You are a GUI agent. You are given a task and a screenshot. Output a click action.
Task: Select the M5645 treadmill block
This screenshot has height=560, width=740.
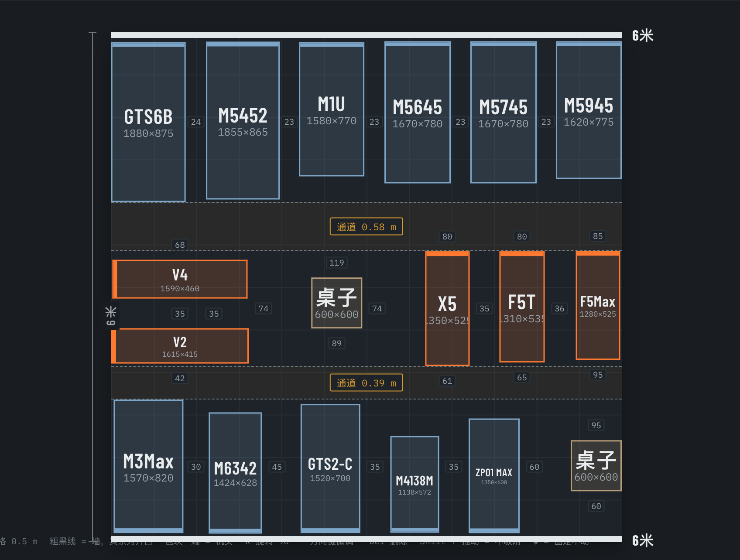(x=418, y=112)
